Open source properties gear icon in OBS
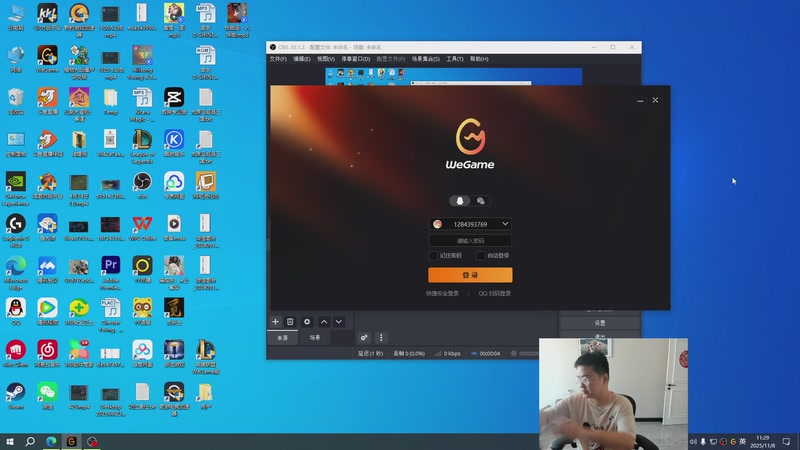This screenshot has height=450, width=800. [x=307, y=322]
